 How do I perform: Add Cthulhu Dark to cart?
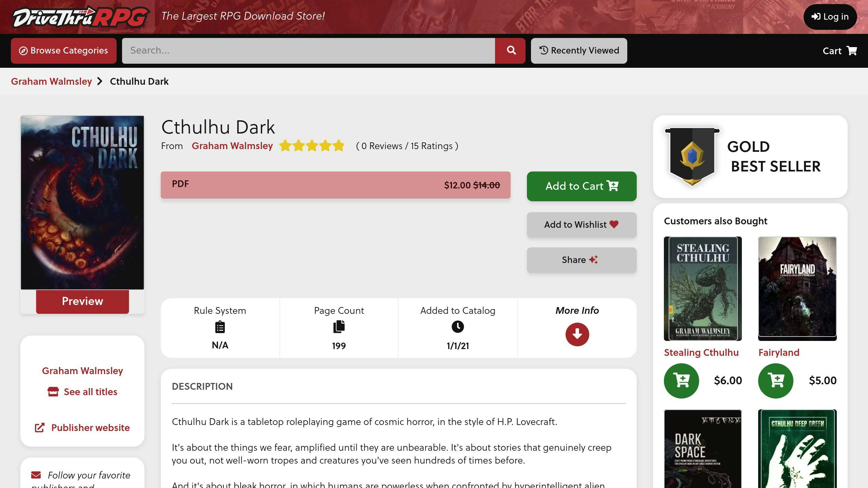[582, 186]
